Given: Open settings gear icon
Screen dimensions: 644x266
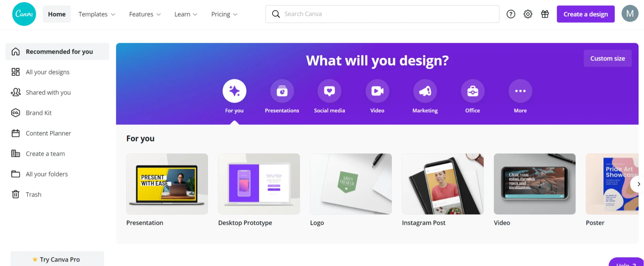Looking at the screenshot, I should click(x=528, y=14).
